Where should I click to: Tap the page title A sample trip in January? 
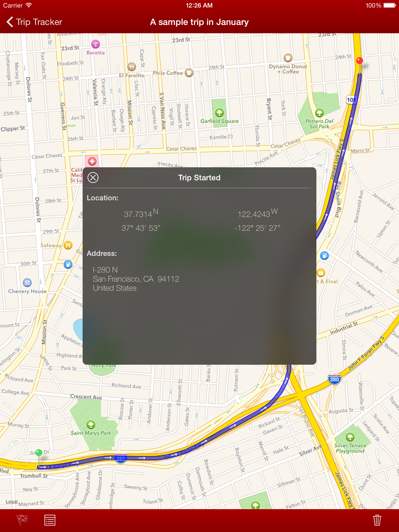coord(199,22)
